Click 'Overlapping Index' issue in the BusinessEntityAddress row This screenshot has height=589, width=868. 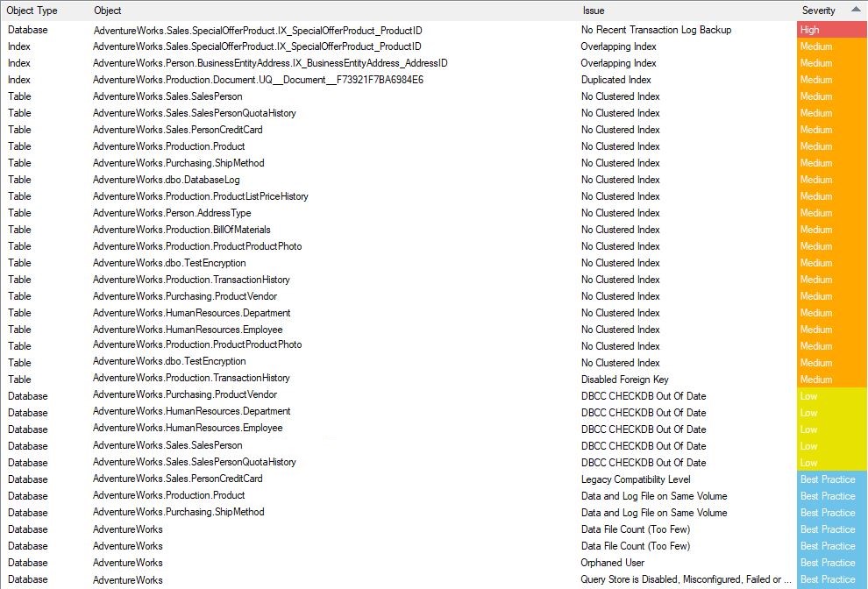tap(618, 63)
